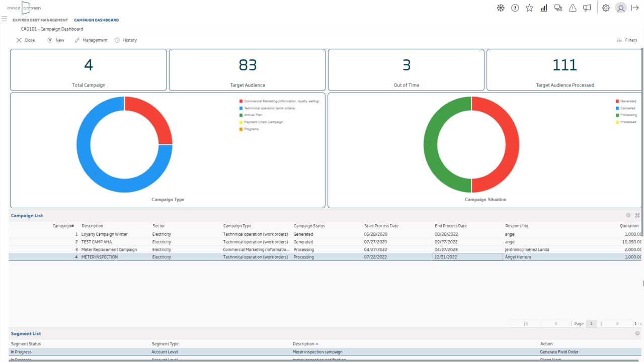Open the bar chart statistics icon
The image size is (644, 362).
click(544, 8)
